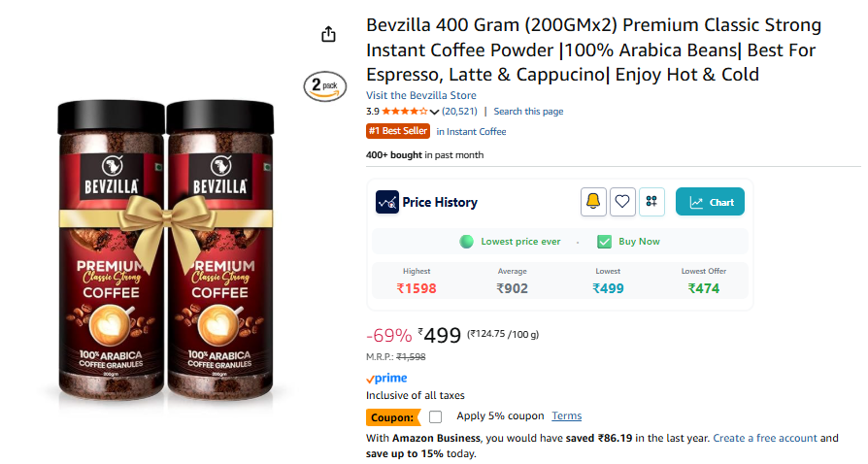Screen dimensions: 868x464
Task: Add to wishlist using the heart icon
Action: coord(622,202)
